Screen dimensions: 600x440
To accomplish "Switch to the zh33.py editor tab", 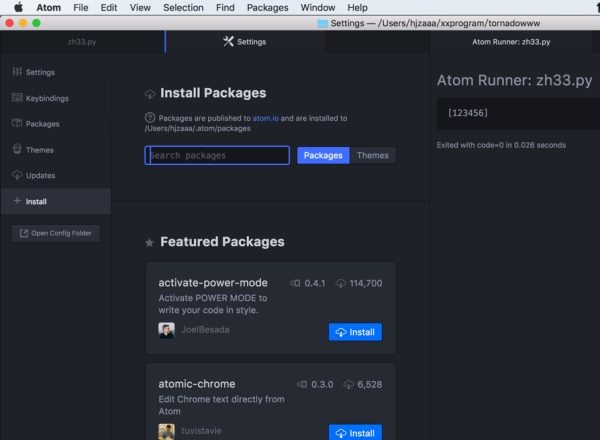I will click(x=82, y=42).
